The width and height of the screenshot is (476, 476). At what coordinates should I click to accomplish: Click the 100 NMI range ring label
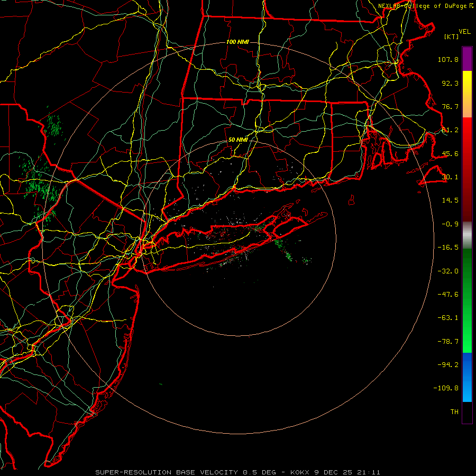click(237, 42)
